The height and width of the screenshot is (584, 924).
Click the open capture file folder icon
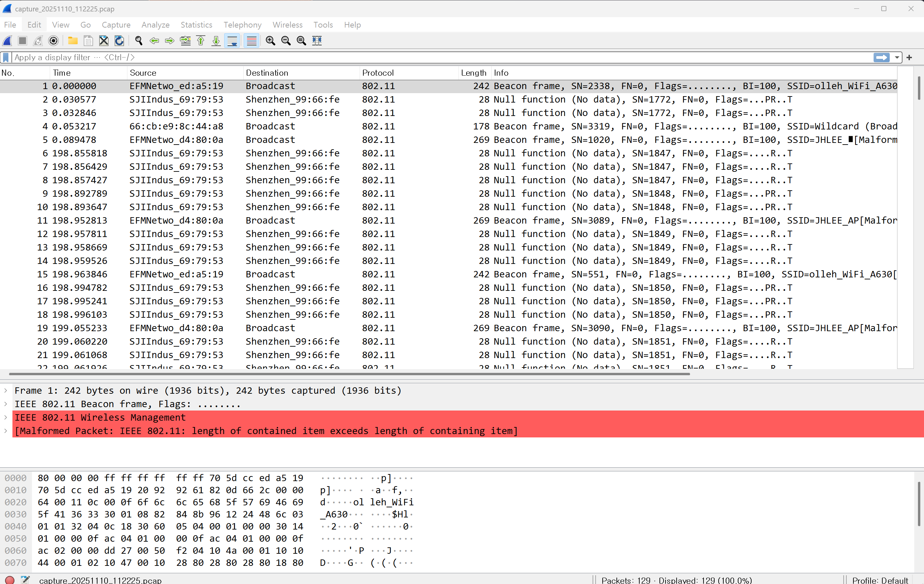pos(73,41)
